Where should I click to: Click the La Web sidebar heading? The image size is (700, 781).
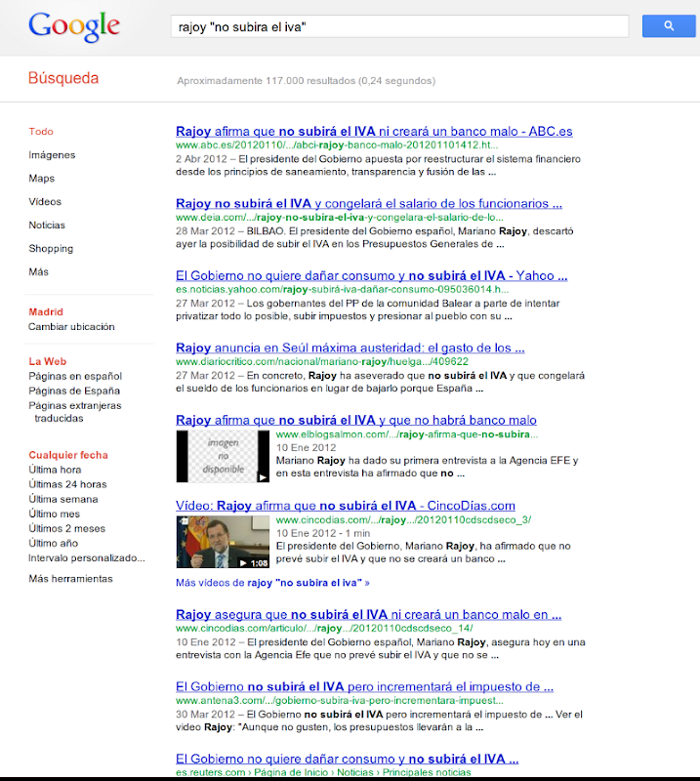47,361
